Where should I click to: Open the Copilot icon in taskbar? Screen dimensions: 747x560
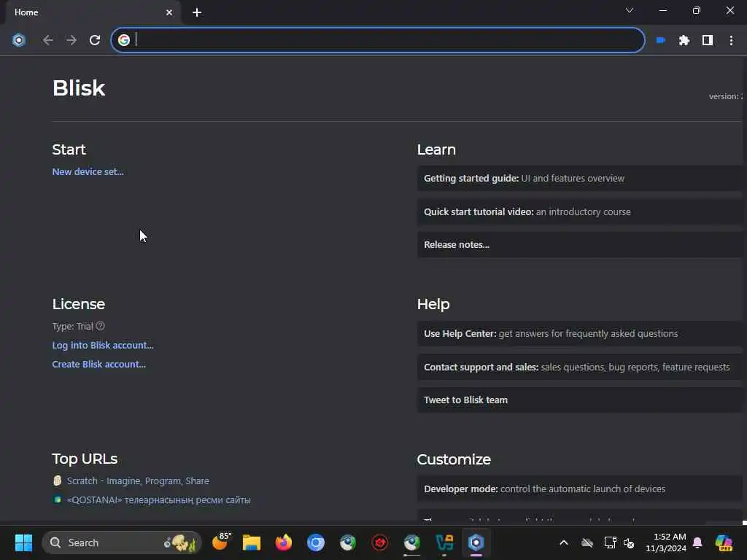(724, 542)
